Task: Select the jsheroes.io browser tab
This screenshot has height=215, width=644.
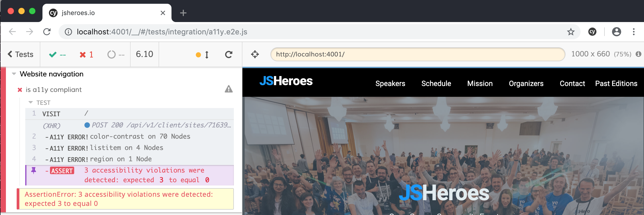Action: coord(102,13)
